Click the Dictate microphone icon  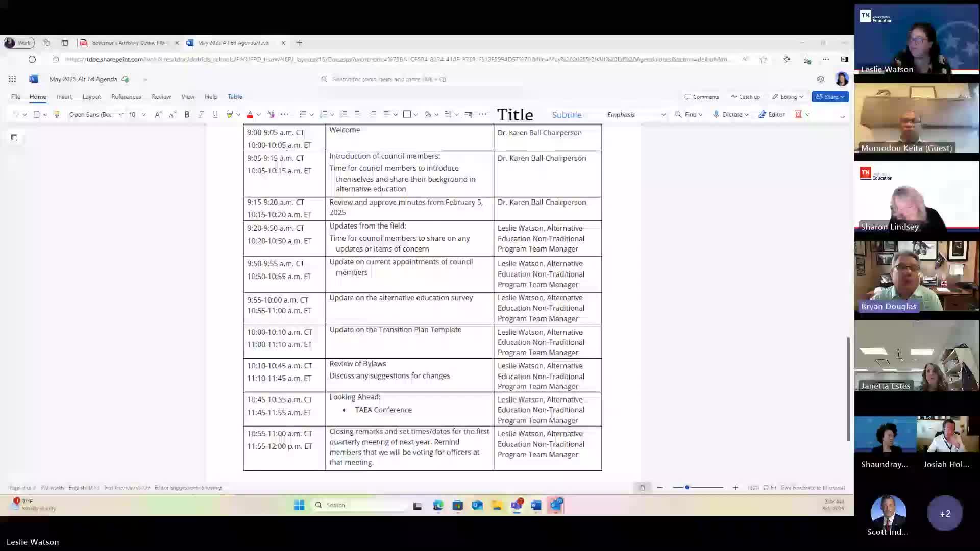coord(716,115)
